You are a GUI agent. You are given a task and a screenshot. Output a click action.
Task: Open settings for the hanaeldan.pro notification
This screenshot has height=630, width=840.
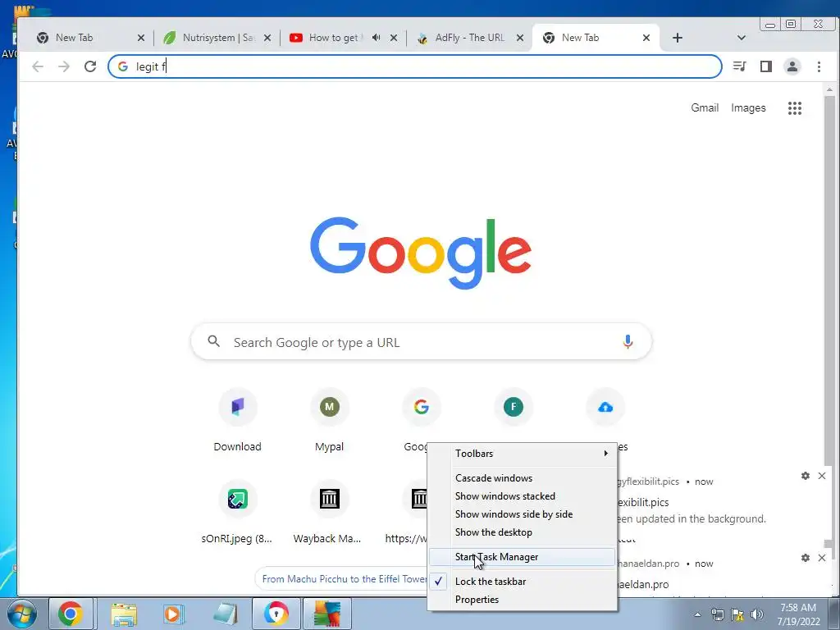[x=806, y=558]
